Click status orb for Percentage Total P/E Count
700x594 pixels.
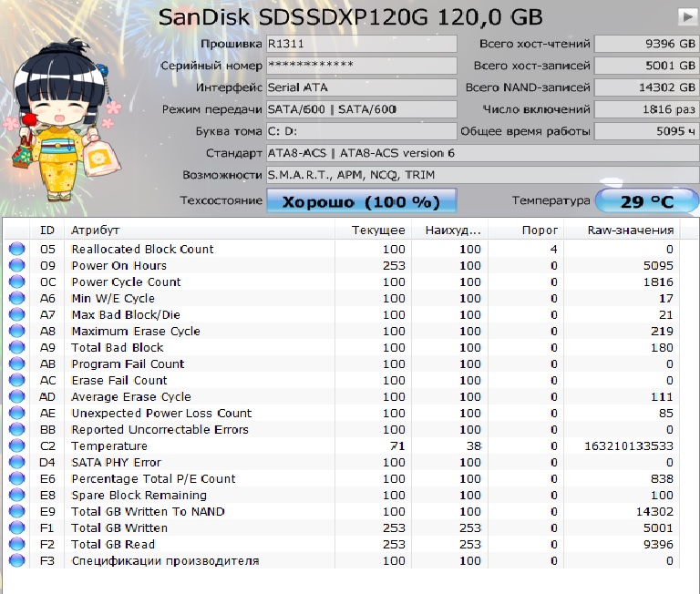pos(17,478)
